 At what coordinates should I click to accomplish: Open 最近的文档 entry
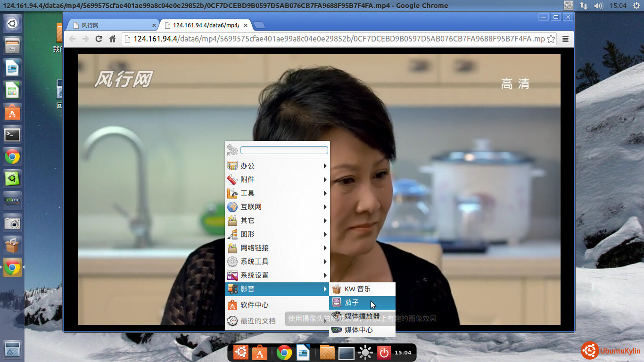257,321
